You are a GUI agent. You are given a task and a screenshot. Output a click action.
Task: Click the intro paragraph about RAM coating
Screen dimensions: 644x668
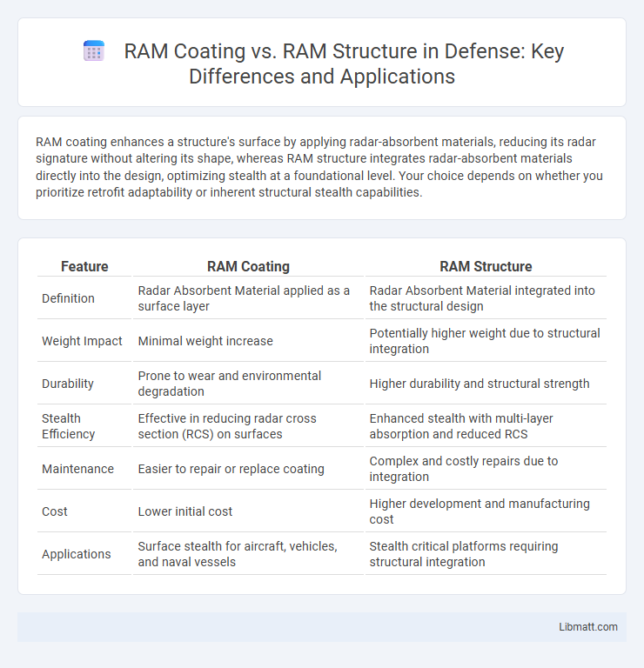click(319, 167)
